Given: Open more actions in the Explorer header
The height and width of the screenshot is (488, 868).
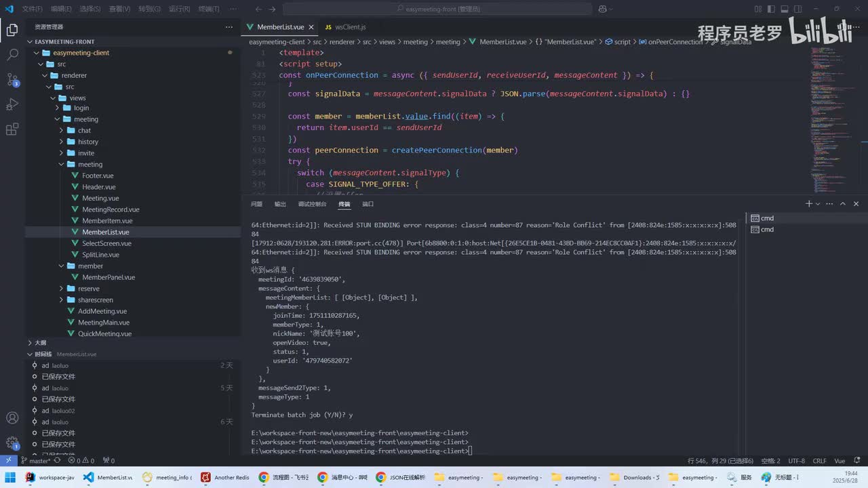Looking at the screenshot, I should pos(229,27).
